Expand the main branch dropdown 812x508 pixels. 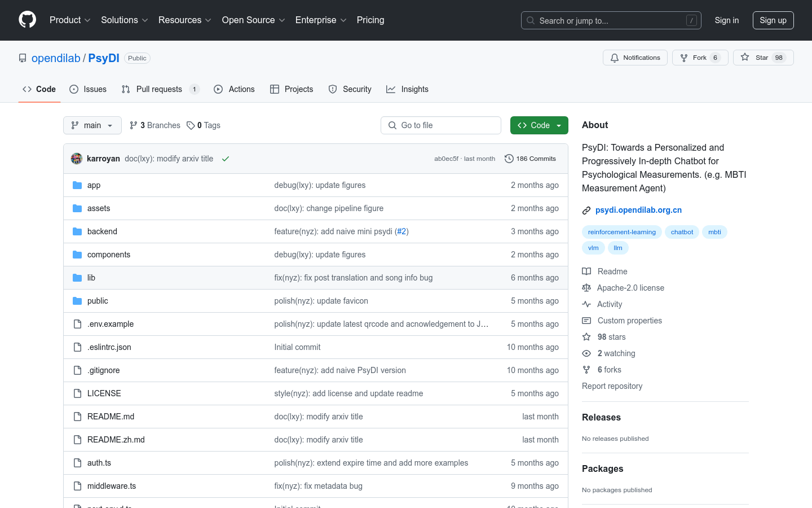pyautogui.click(x=92, y=125)
